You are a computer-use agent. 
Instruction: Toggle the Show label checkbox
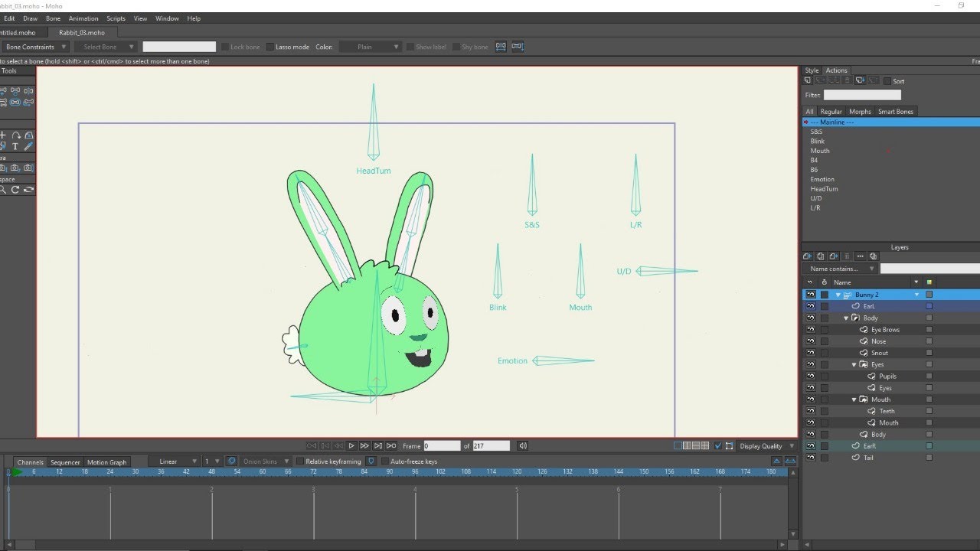[410, 47]
